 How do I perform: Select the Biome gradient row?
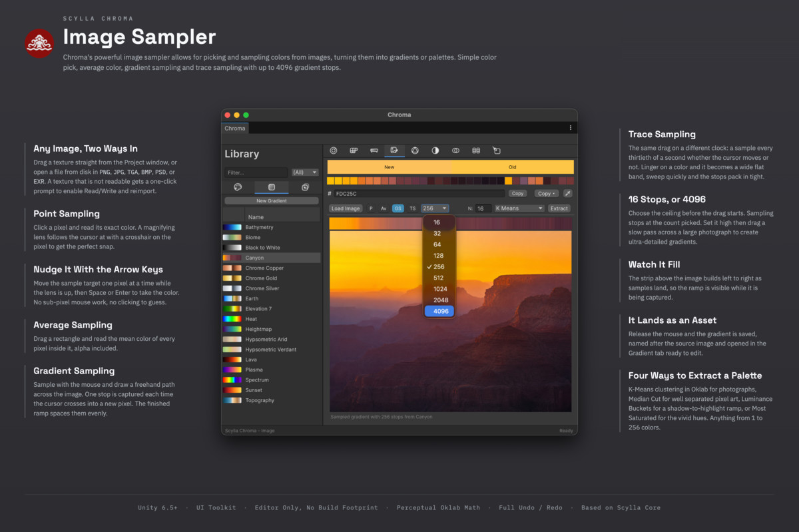(x=272, y=237)
